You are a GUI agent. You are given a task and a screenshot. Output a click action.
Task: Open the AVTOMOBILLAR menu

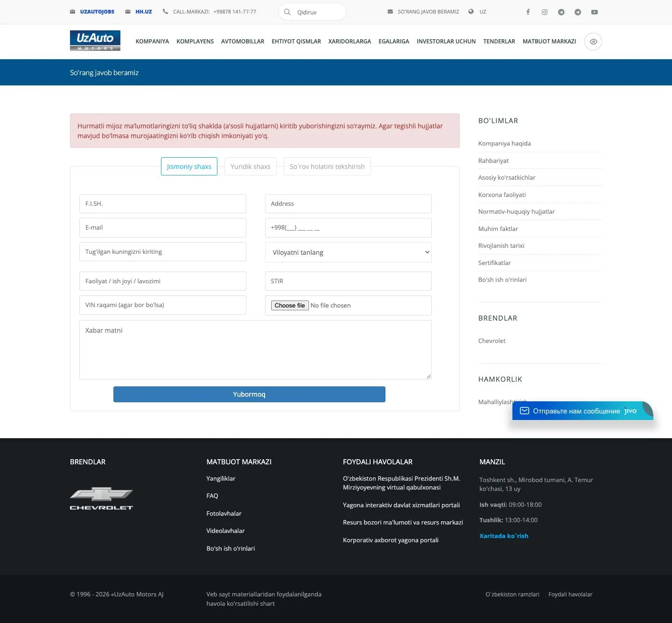(243, 42)
